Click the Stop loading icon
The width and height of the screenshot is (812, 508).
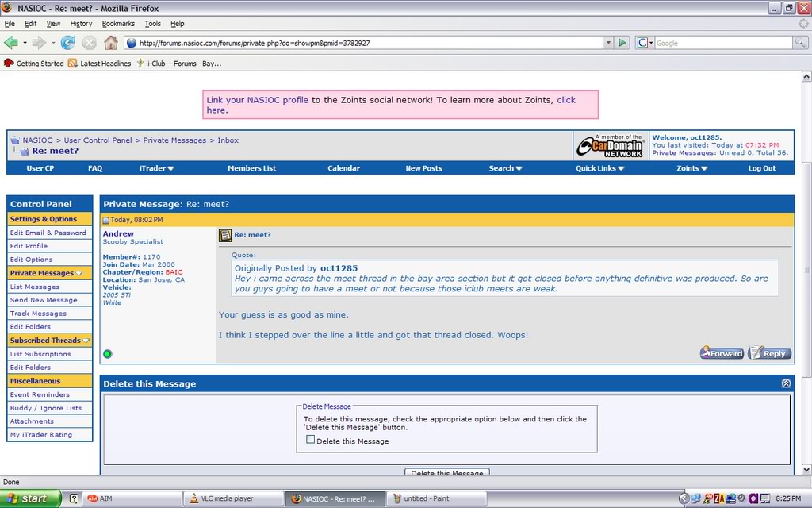89,43
